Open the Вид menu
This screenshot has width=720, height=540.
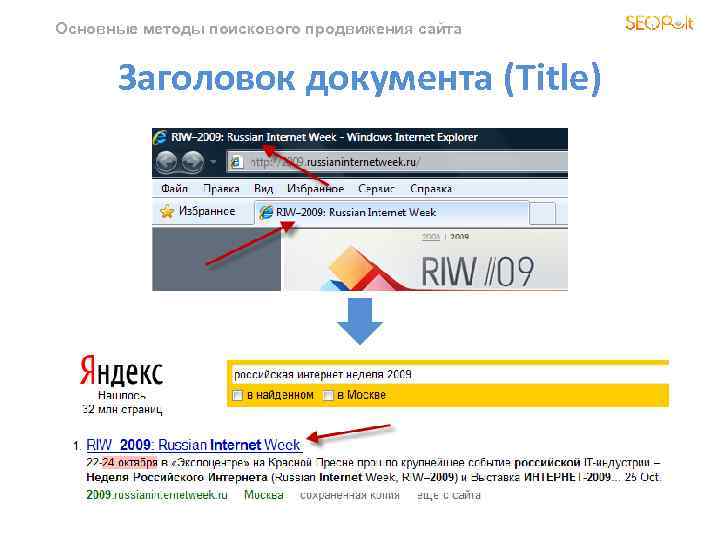[x=264, y=188]
